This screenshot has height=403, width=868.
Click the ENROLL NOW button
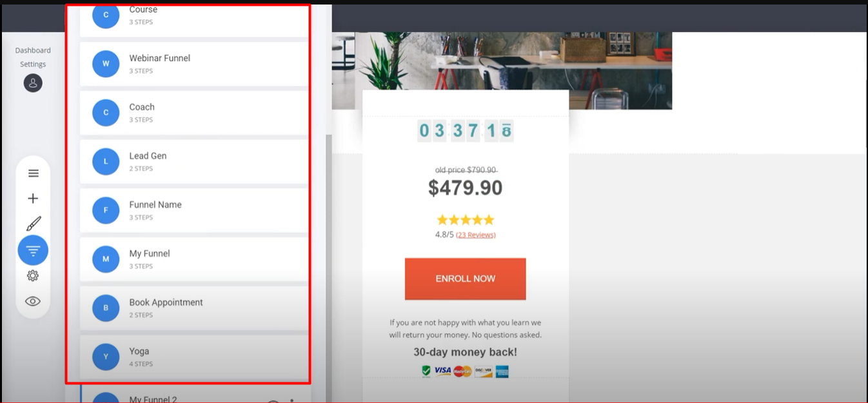coord(465,279)
